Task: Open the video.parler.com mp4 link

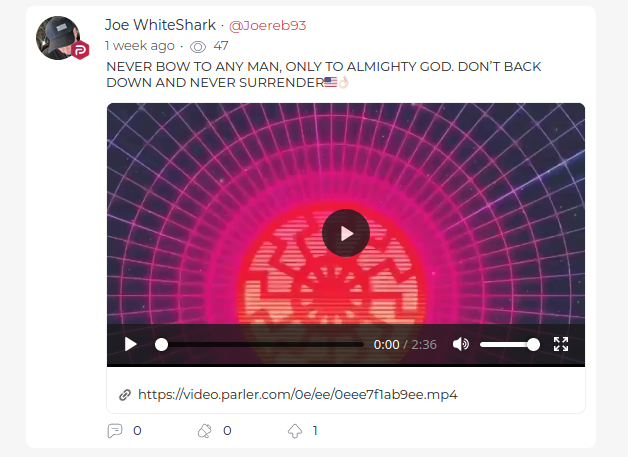Action: coord(298,395)
